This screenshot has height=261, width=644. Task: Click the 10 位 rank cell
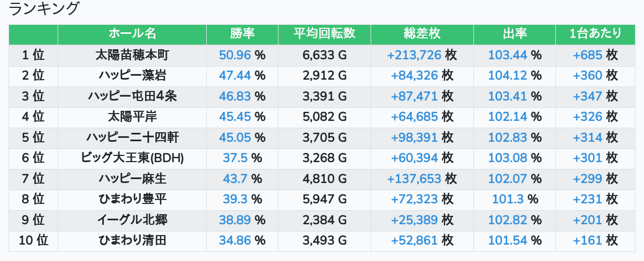click(33, 241)
